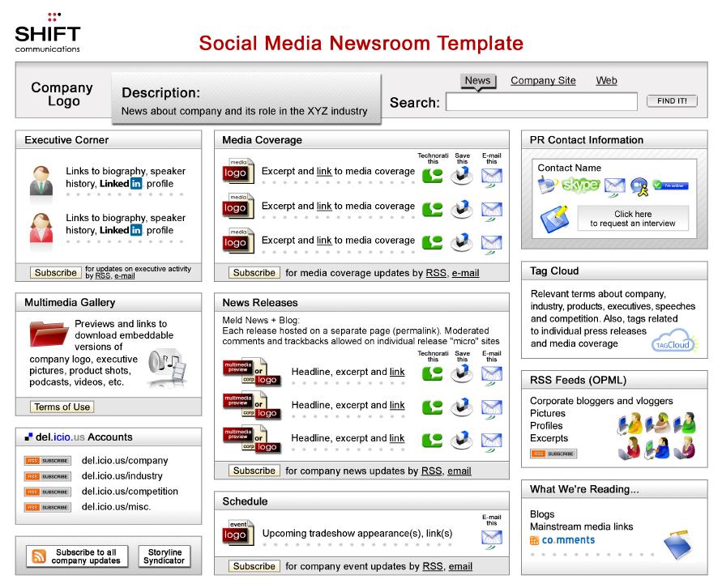This screenshot has height=588, width=722.
Task: Click the contact card icon left of Skype
Action: [x=548, y=185]
